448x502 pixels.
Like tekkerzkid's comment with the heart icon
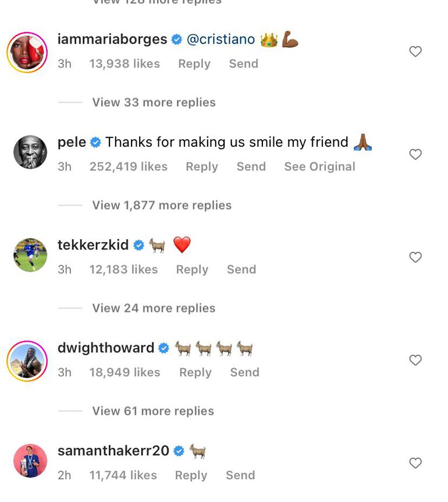click(415, 257)
